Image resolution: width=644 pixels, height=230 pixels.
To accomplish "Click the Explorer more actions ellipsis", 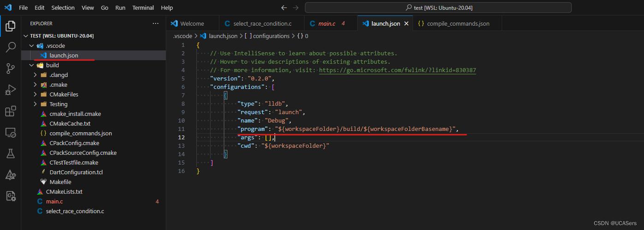I will click(x=155, y=23).
